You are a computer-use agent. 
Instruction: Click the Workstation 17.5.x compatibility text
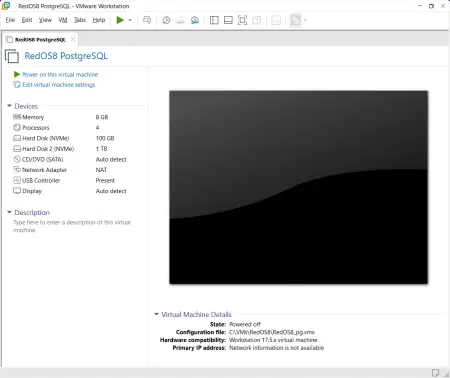pos(273,340)
